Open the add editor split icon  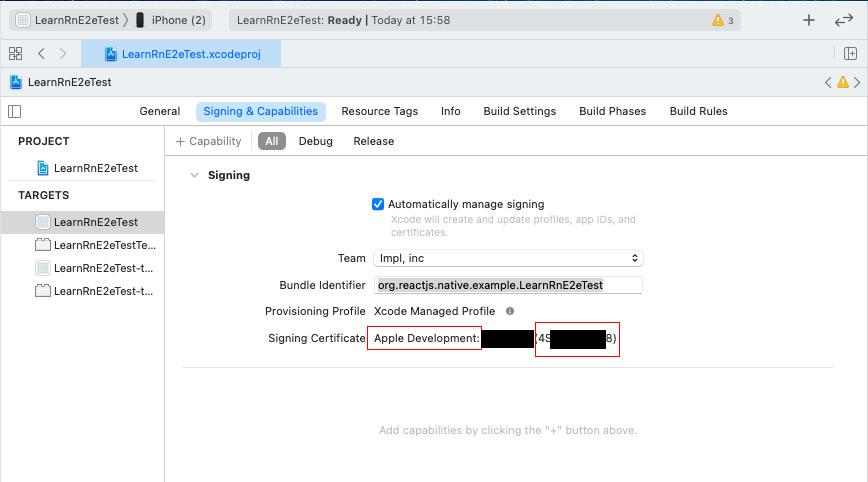pyautogui.click(x=850, y=54)
